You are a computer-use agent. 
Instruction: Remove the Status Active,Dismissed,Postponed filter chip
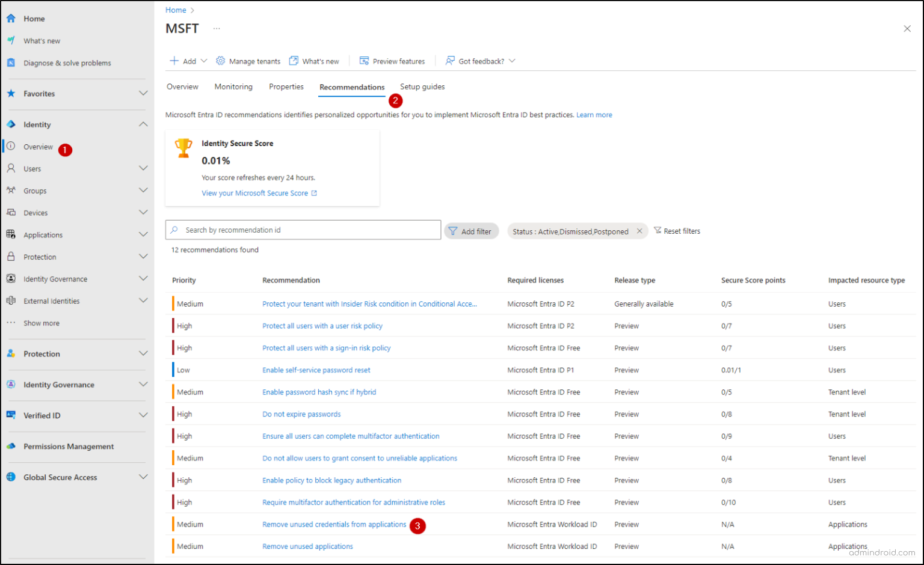point(639,231)
